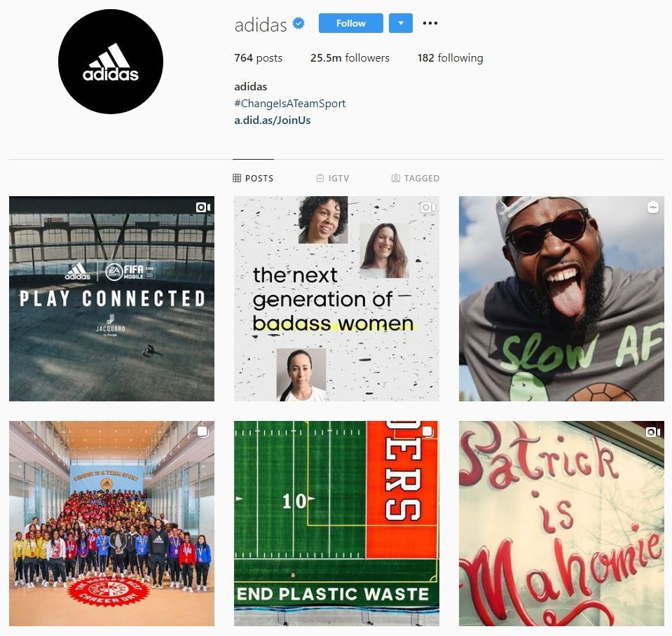
Task: Click the adidas profile picture logo
Action: (111, 62)
